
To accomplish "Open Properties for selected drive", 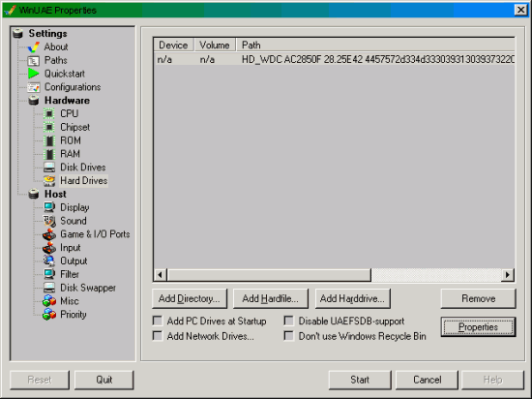I will pyautogui.click(x=479, y=327).
